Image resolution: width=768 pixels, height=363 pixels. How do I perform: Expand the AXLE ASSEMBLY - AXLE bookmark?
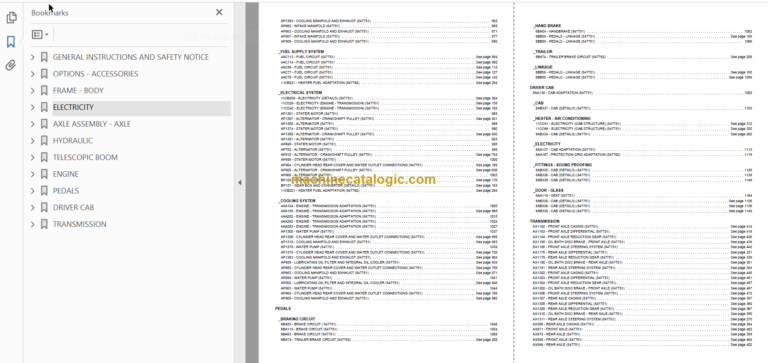tap(33, 124)
